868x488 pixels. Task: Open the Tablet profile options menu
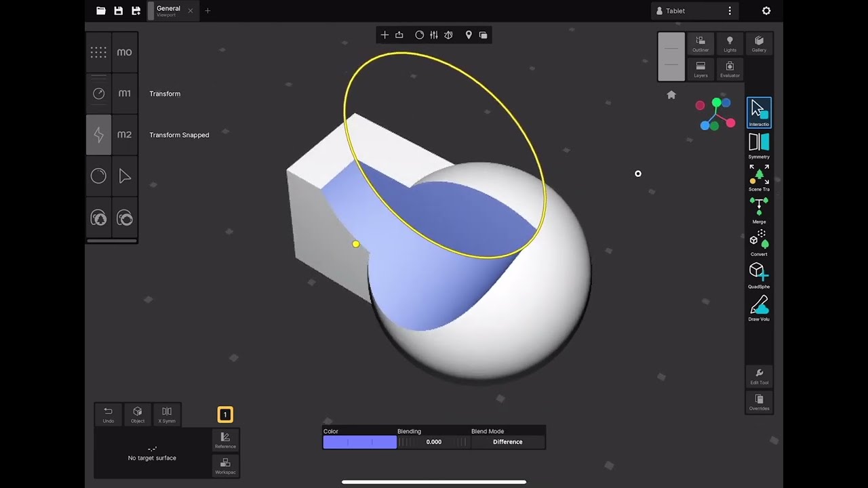click(x=730, y=11)
